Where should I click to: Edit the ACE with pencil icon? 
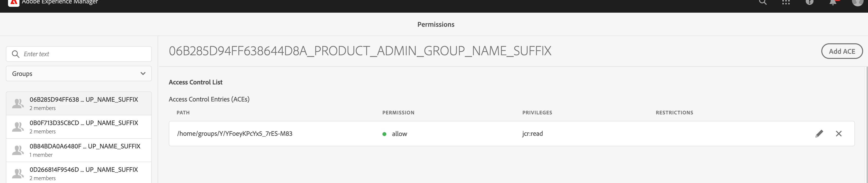tap(819, 133)
